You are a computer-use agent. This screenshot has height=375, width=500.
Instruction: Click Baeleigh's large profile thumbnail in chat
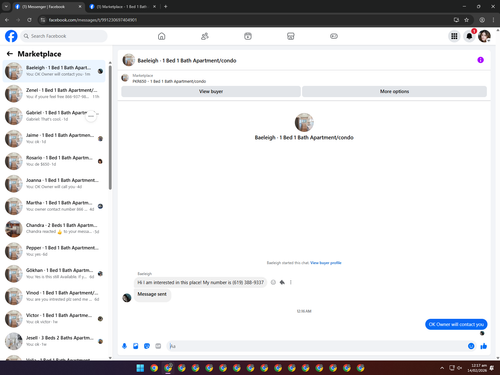304,122
